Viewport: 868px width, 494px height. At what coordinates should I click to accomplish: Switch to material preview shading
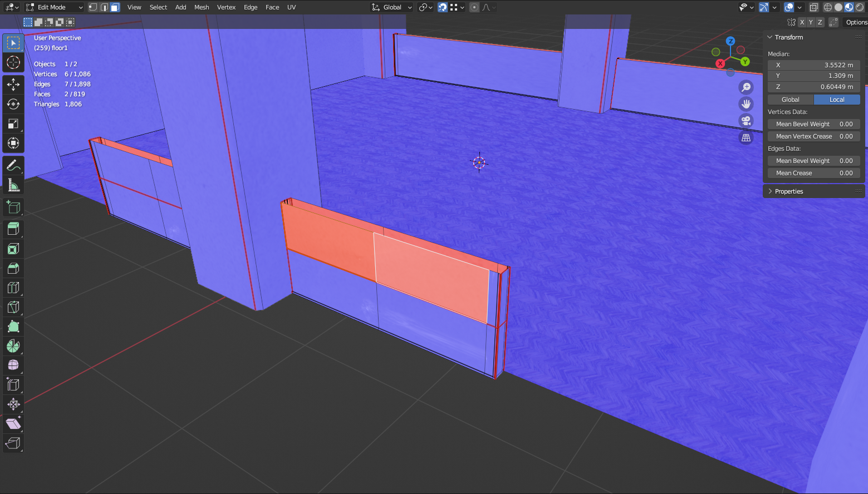(x=849, y=7)
